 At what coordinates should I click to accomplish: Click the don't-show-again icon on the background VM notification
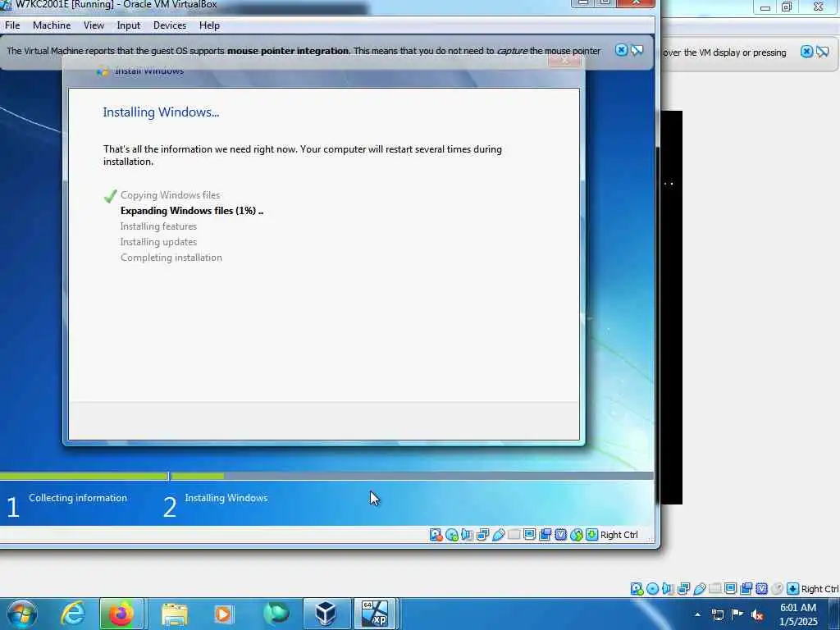click(x=823, y=52)
